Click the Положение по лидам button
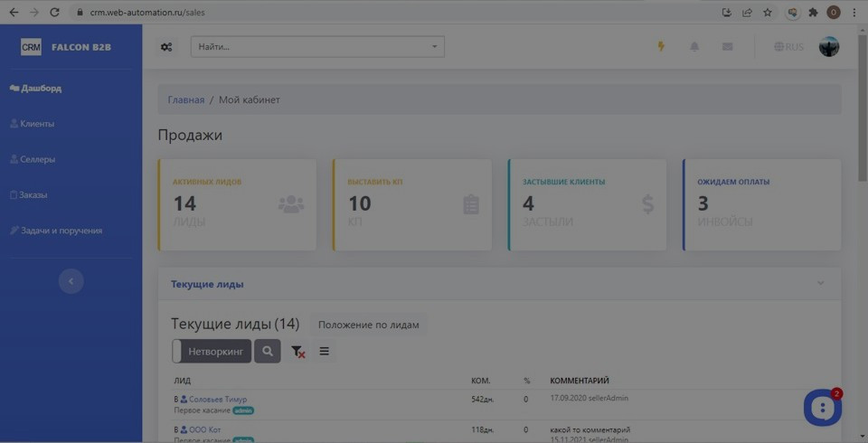The image size is (868, 443). tap(368, 325)
